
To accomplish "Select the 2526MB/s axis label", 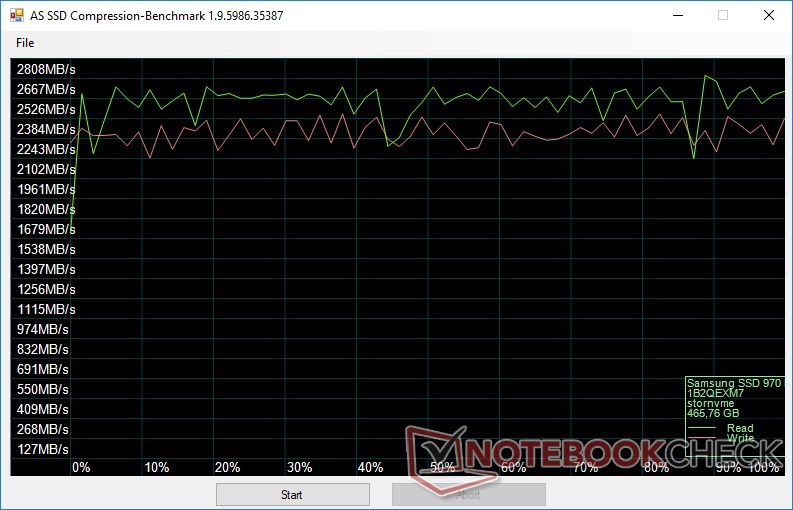I will 46,109.
